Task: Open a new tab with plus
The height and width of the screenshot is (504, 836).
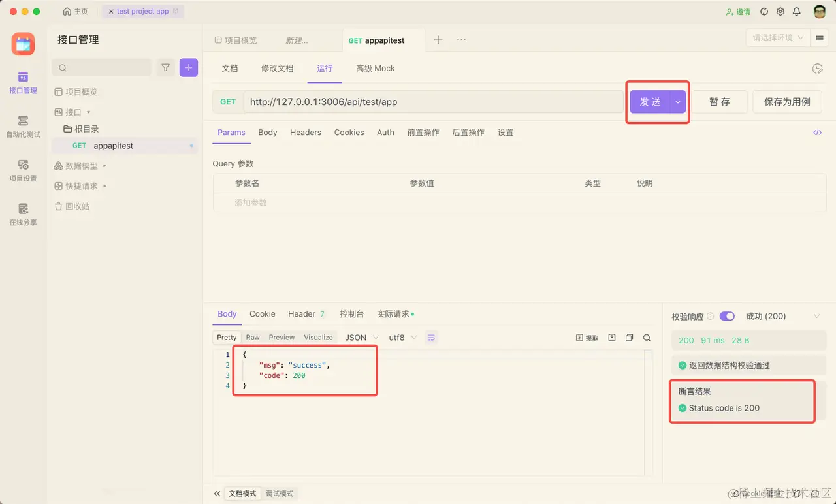Action: coord(438,40)
